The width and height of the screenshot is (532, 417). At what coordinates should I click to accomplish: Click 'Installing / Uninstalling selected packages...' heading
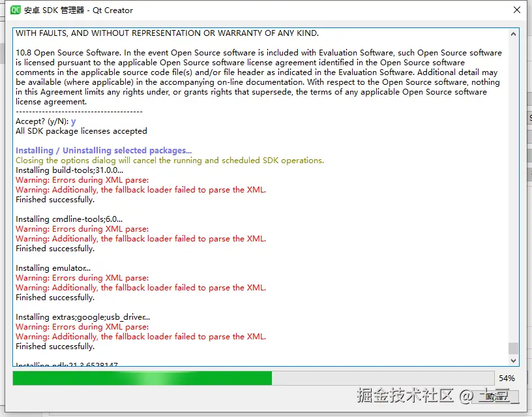104,151
